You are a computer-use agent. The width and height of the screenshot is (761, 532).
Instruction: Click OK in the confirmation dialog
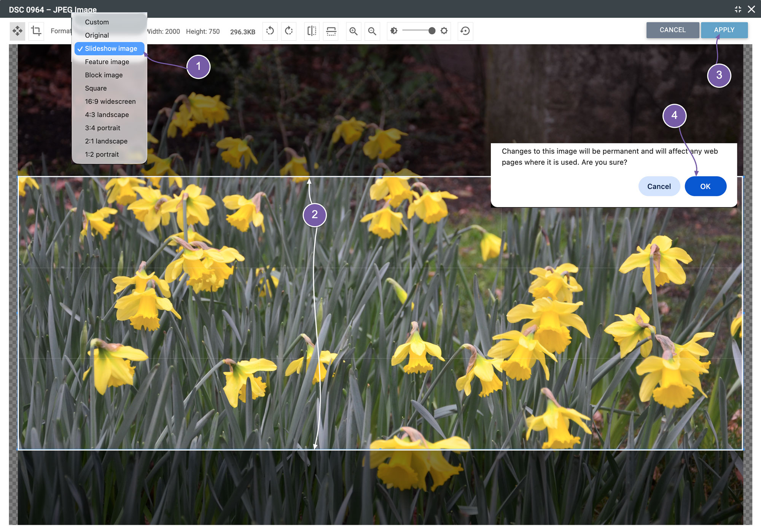coord(705,186)
